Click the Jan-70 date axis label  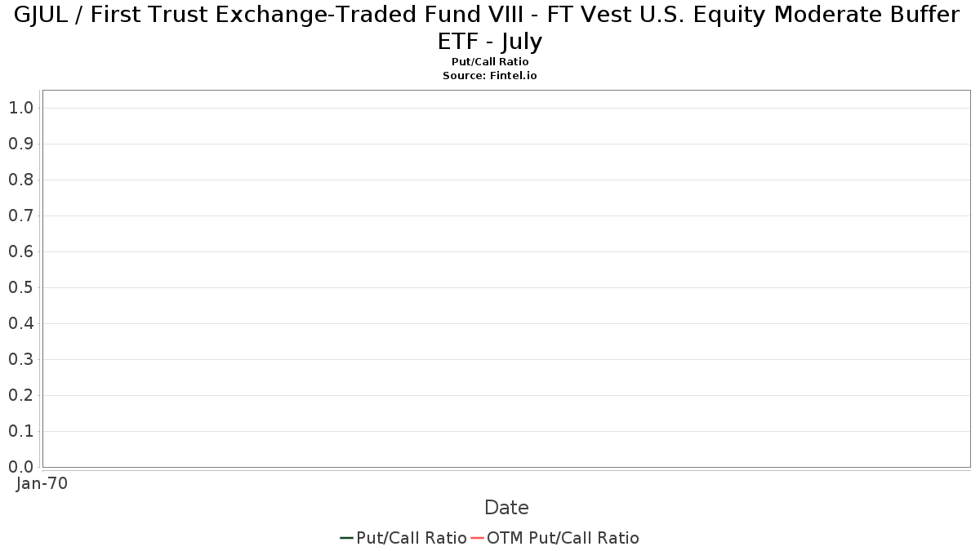(x=42, y=483)
